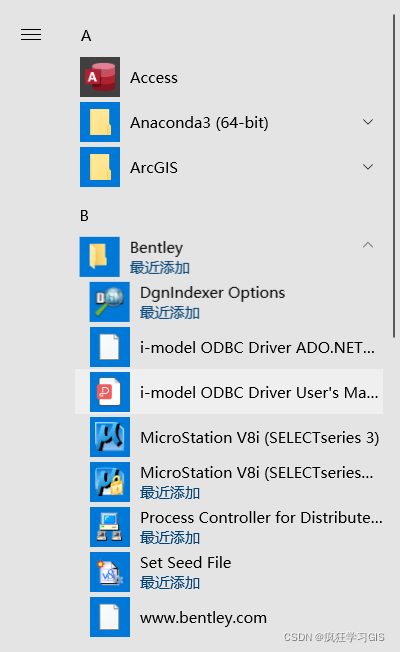Image resolution: width=400 pixels, height=652 pixels.
Task: Click the www.bentley.com blank page icon
Action: tap(110, 617)
